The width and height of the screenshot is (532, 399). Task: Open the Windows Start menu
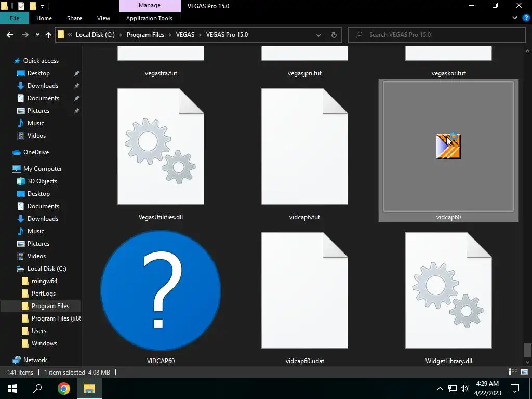pyautogui.click(x=12, y=389)
